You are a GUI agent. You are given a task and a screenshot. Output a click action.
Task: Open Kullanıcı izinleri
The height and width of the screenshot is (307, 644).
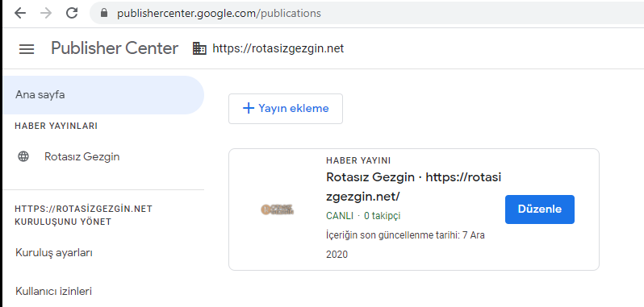53,291
